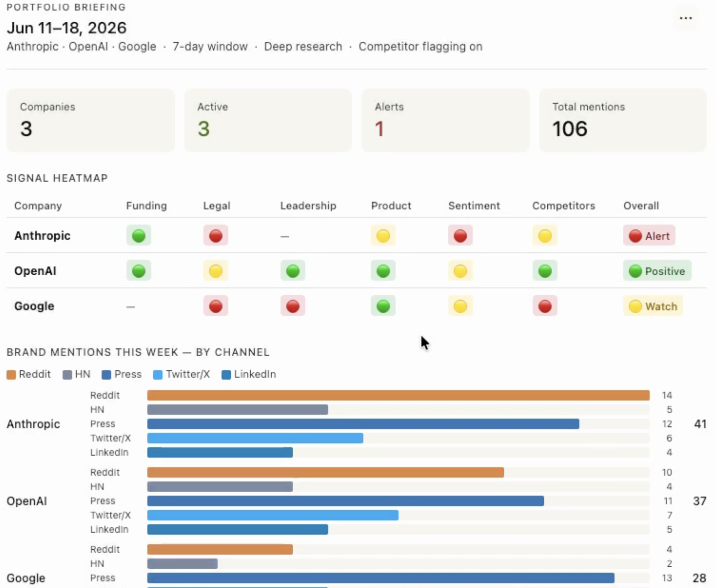
Task: Click the Deep research label
Action: (x=303, y=46)
